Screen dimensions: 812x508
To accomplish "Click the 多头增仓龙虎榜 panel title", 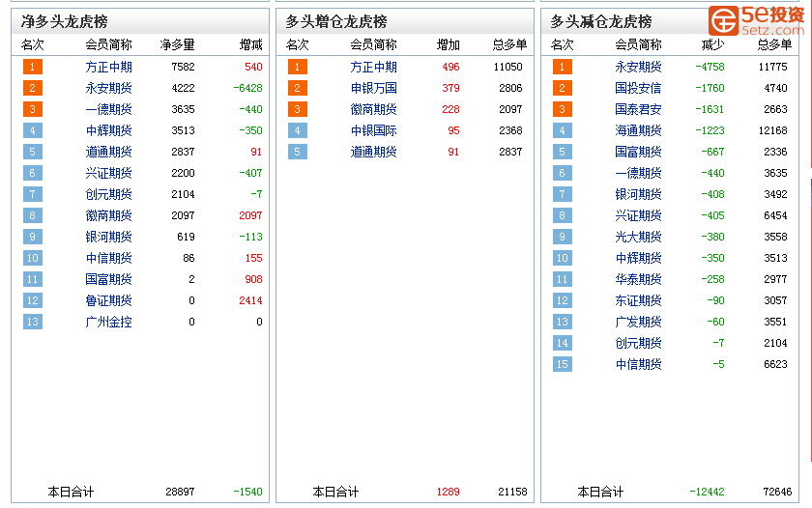I will pyautogui.click(x=336, y=21).
